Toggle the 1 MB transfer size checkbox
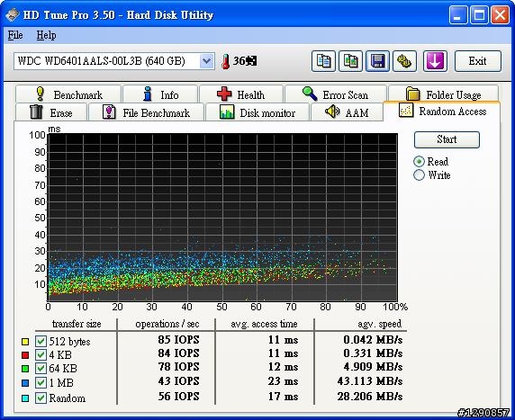 click(41, 382)
